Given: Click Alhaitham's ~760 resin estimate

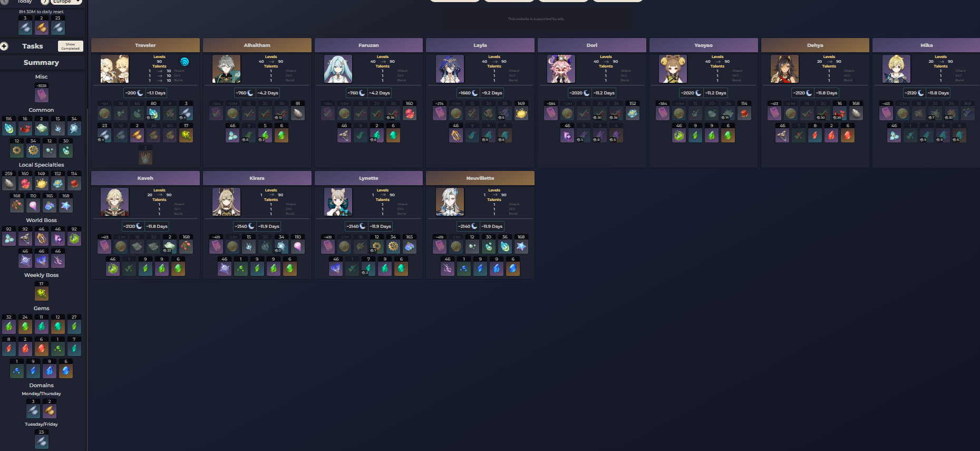Looking at the screenshot, I should tap(245, 93).
